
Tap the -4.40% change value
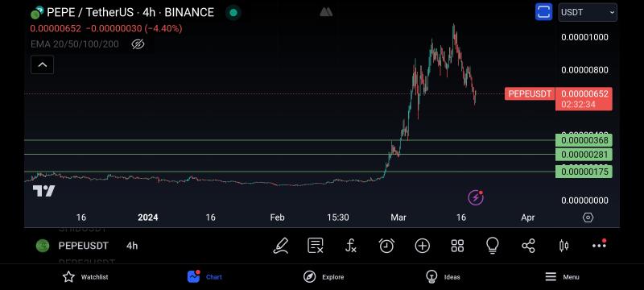pos(164,28)
